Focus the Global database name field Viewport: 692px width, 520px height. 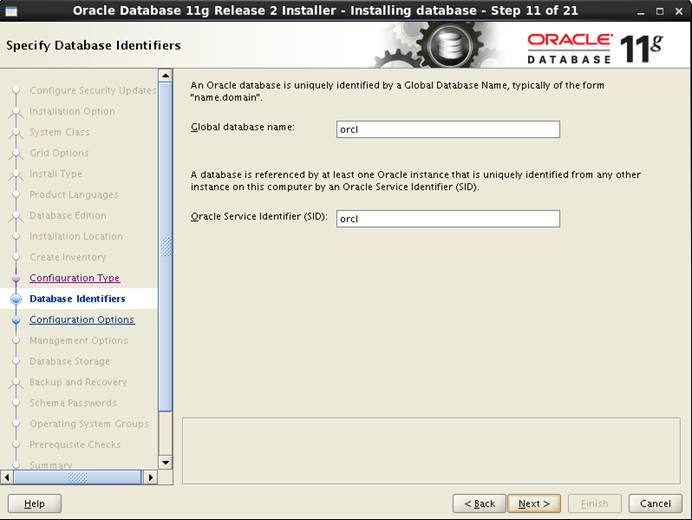(448, 129)
